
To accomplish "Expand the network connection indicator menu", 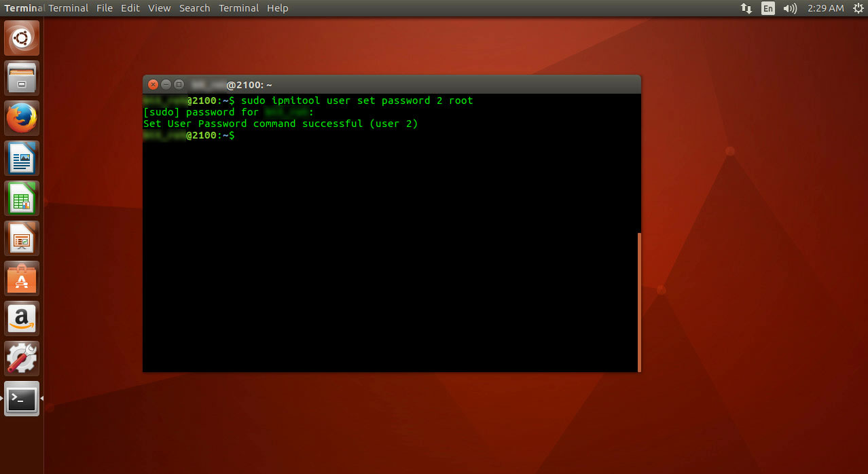I will pos(746,8).
